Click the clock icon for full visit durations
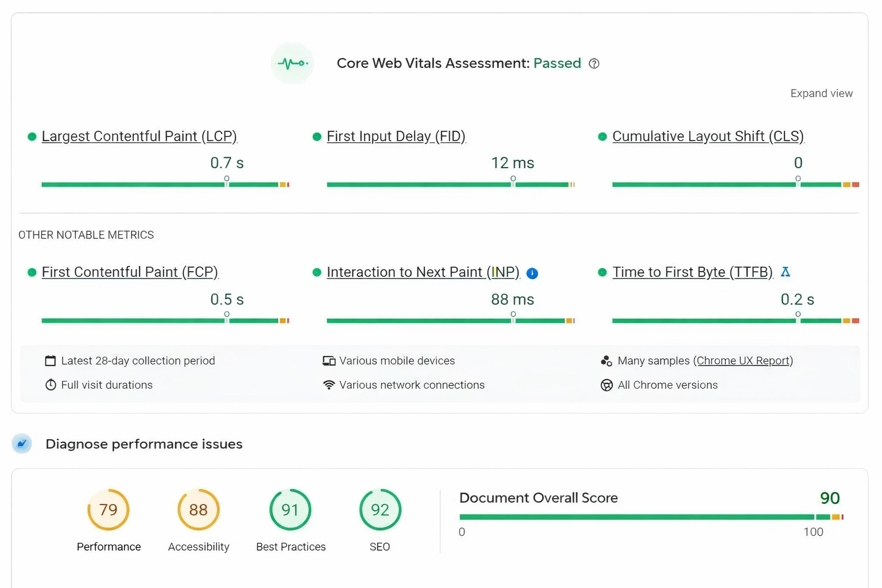882x588 pixels. click(x=50, y=385)
